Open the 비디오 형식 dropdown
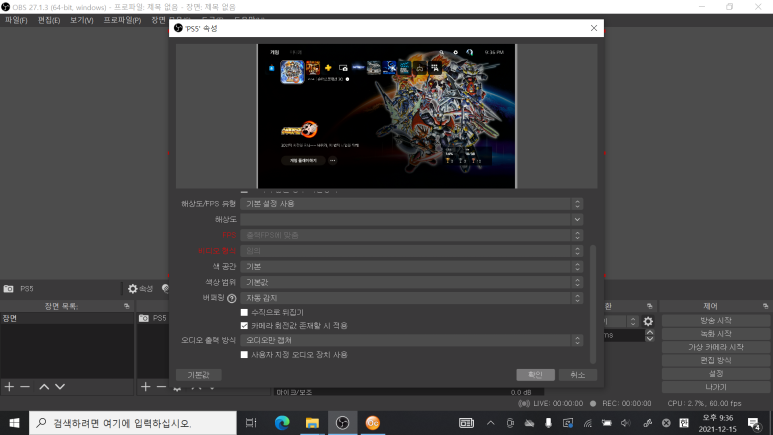Screen dimensions: 773x435 point(412,251)
